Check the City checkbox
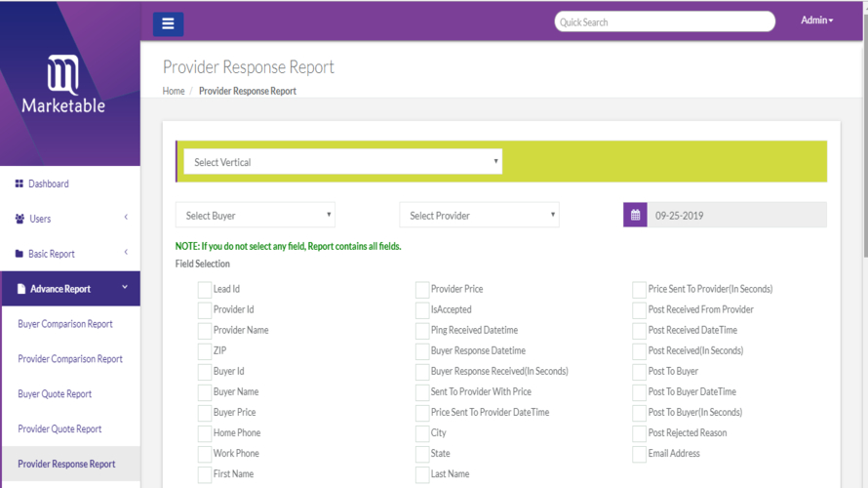This screenshot has width=868, height=488. pyautogui.click(x=422, y=432)
